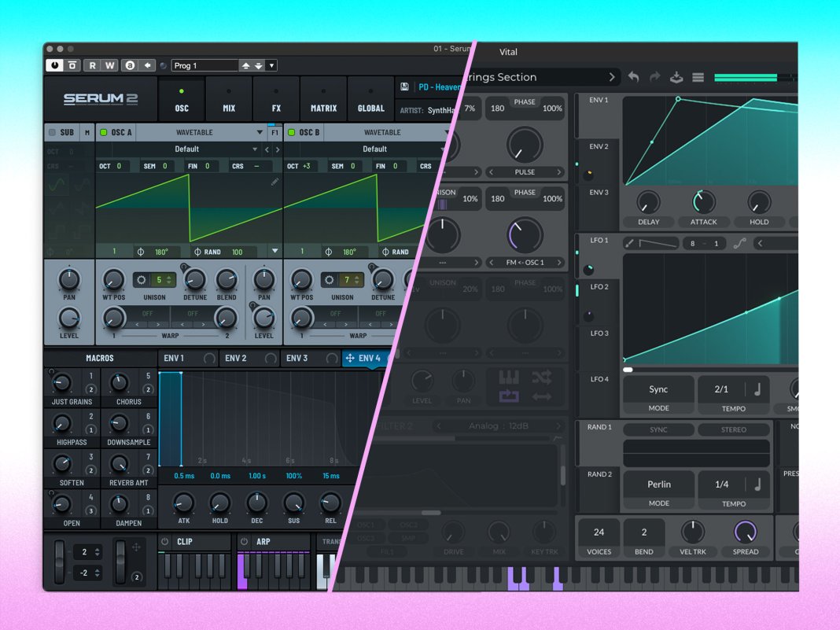Click the redo arrow in Vital
The image size is (840, 630).
point(654,77)
